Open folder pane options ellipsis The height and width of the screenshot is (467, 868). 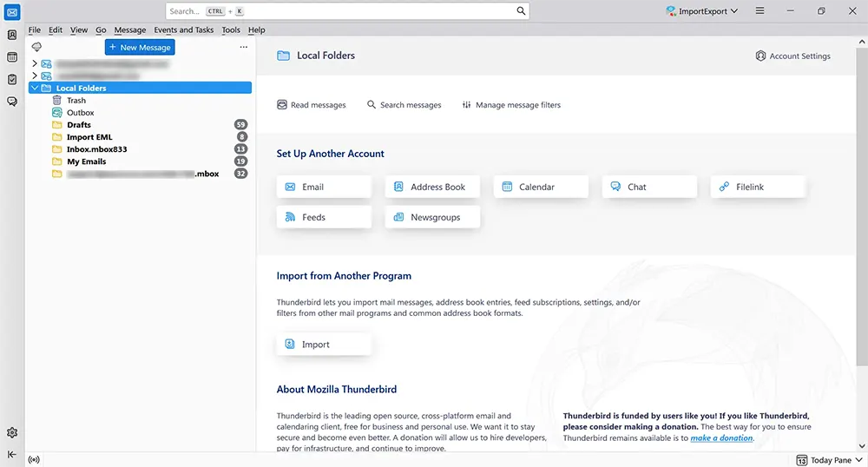[244, 47]
